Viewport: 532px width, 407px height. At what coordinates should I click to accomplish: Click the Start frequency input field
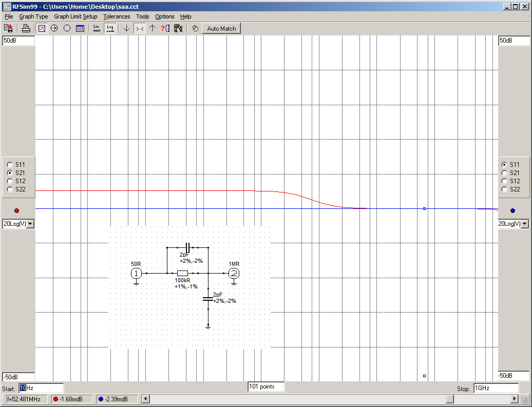point(41,388)
